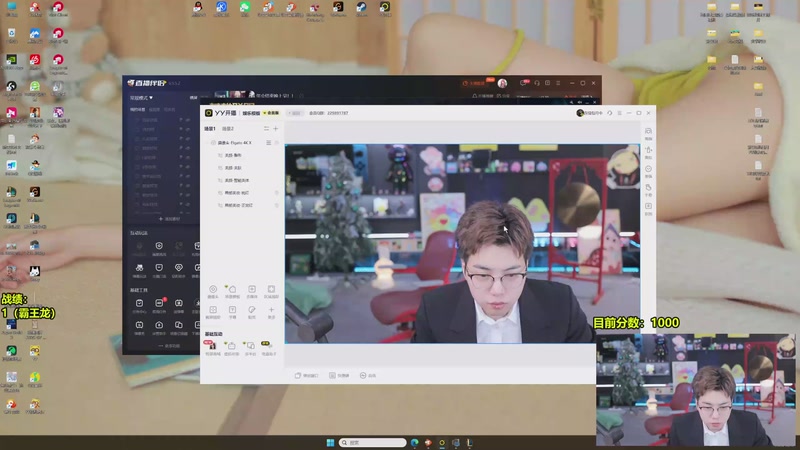
Task: Click the YY开播 camera preview area
Action: pos(462,243)
